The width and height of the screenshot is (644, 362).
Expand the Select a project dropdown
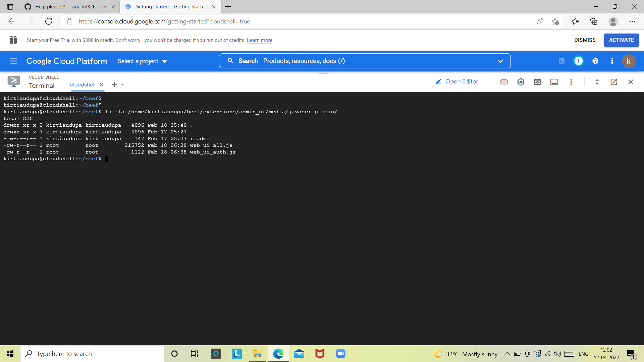142,61
